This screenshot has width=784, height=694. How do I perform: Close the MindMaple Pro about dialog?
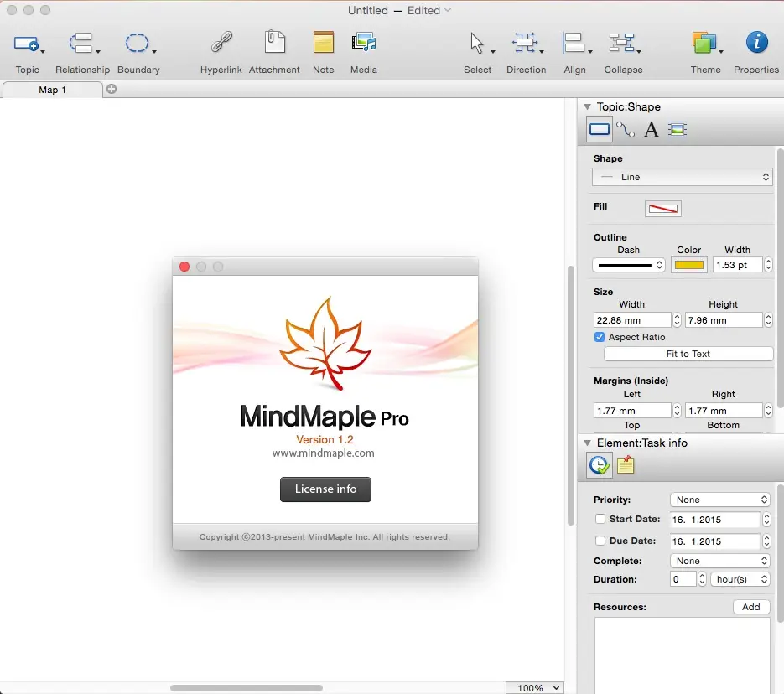pyautogui.click(x=184, y=267)
